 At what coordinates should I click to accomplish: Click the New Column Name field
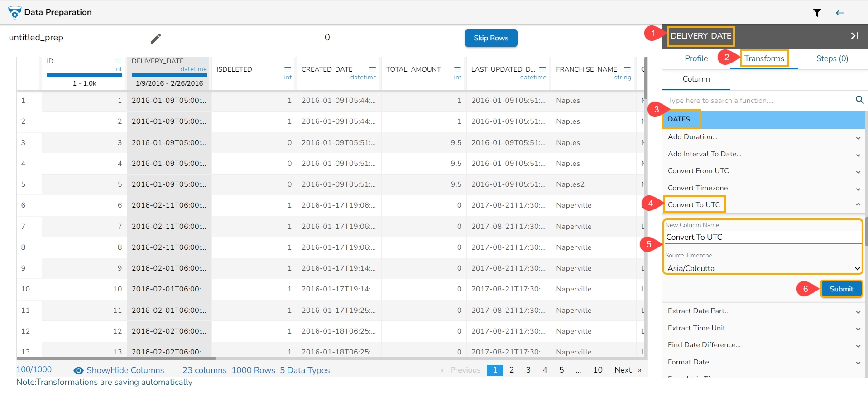(x=763, y=237)
